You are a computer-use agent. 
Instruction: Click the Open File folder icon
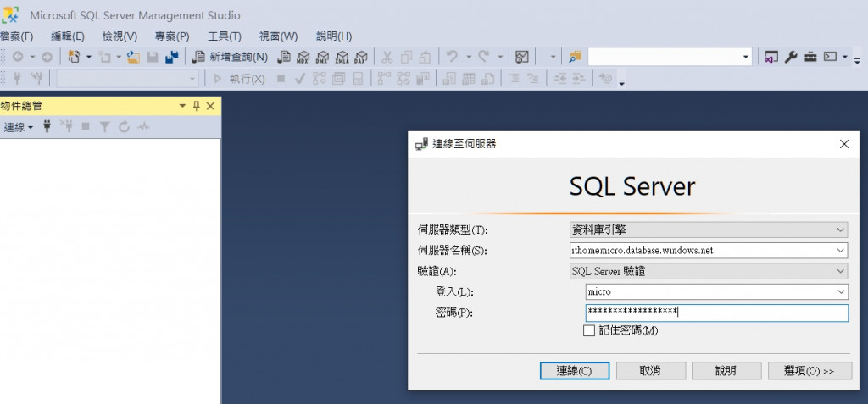pyautogui.click(x=133, y=57)
